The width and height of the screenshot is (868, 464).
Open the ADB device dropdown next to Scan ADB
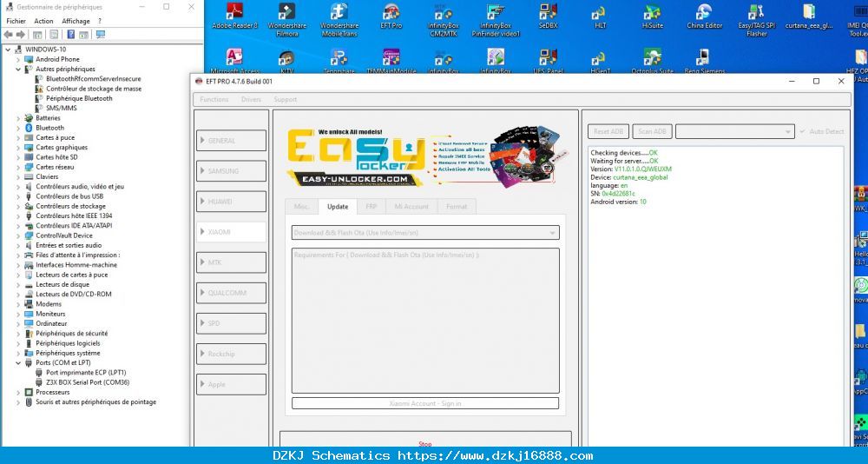734,131
